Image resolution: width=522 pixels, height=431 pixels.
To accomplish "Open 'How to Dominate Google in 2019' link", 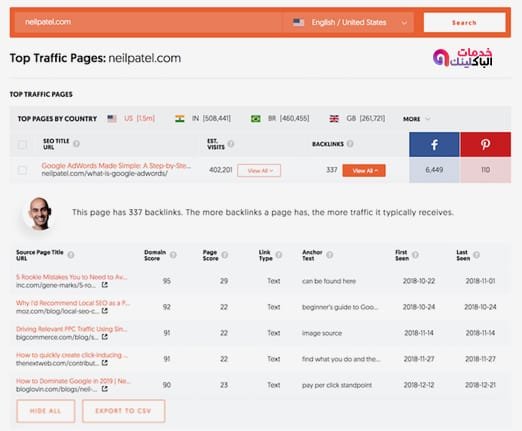I will 73,381.
